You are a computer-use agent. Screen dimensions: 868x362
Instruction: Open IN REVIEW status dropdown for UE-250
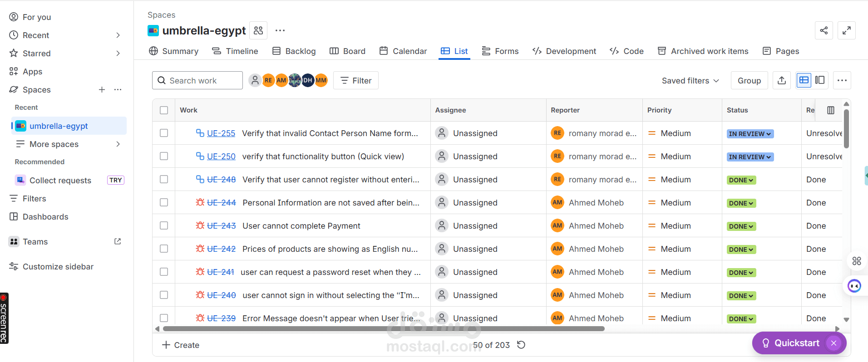(750, 157)
